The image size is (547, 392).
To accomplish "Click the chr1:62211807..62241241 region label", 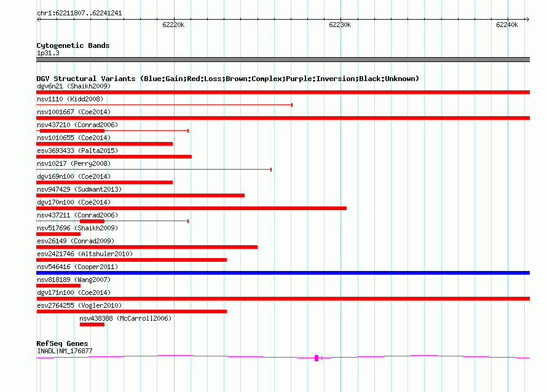I will (x=79, y=13).
